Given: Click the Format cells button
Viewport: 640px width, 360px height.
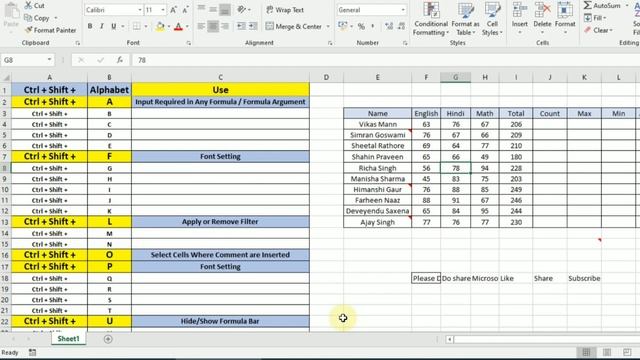Looking at the screenshot, I should click(x=565, y=19).
